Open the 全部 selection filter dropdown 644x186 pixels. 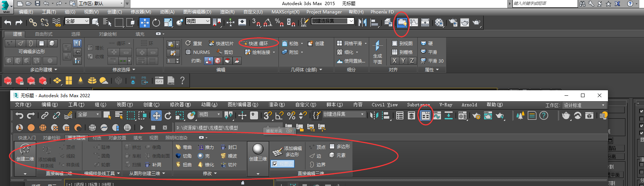pos(77,21)
